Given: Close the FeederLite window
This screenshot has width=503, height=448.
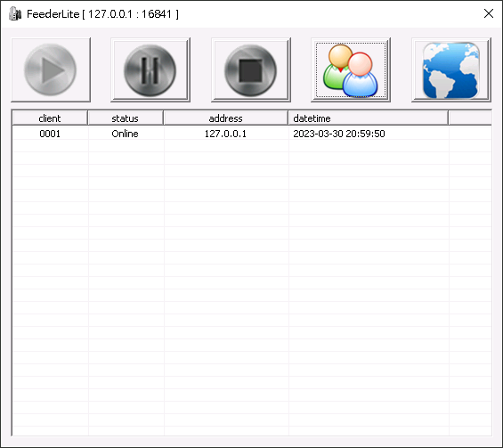Looking at the screenshot, I should (x=489, y=13).
